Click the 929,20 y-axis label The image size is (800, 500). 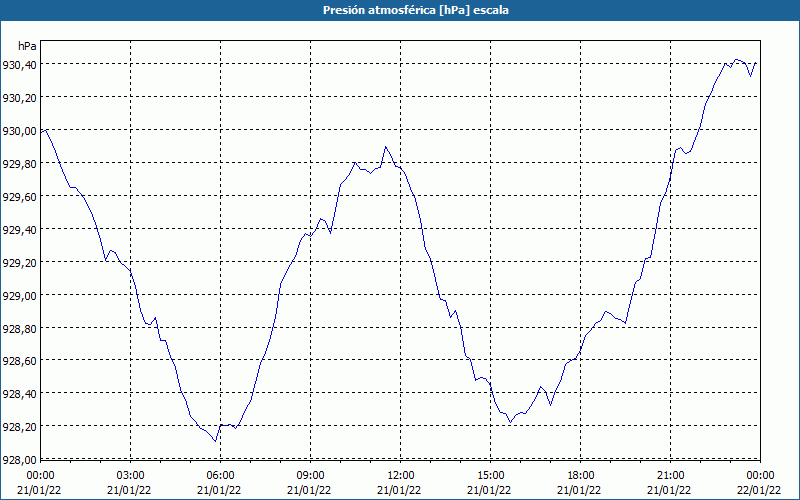(19, 262)
